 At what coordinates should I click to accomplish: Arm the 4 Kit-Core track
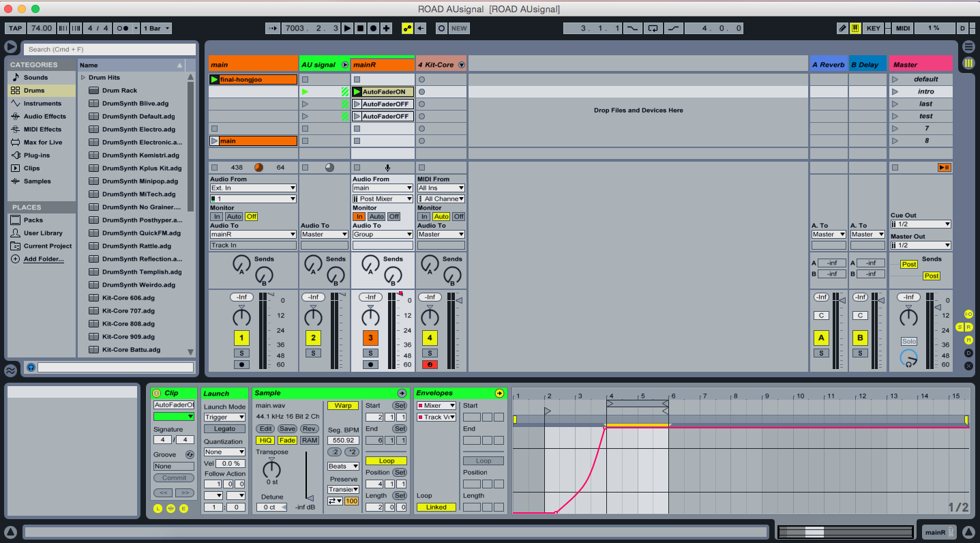(x=430, y=364)
